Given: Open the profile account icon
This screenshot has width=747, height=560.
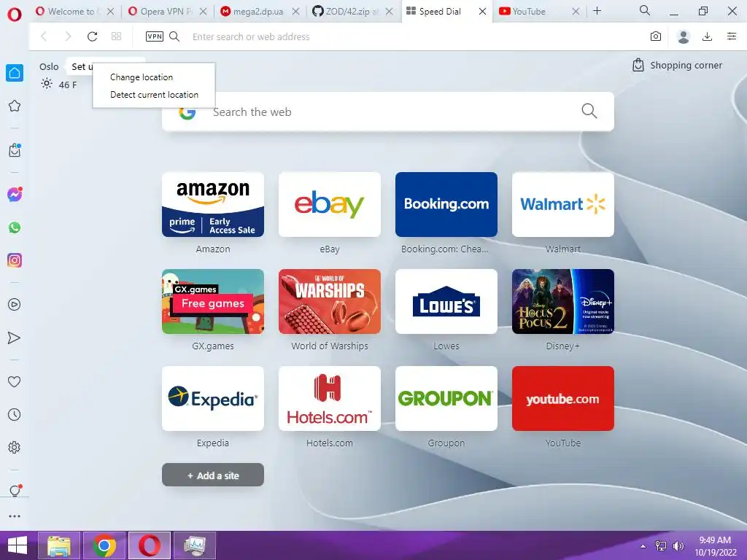Looking at the screenshot, I should point(683,36).
